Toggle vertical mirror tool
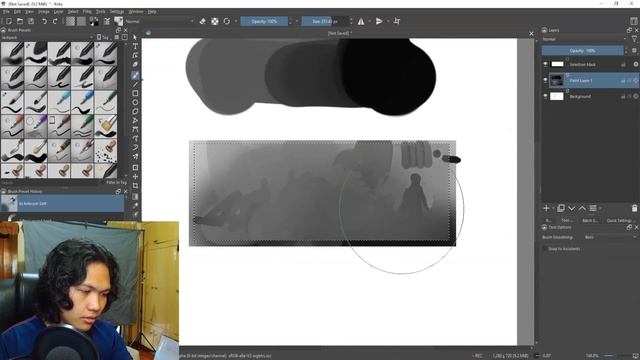The height and width of the screenshot is (360, 640). click(x=379, y=21)
